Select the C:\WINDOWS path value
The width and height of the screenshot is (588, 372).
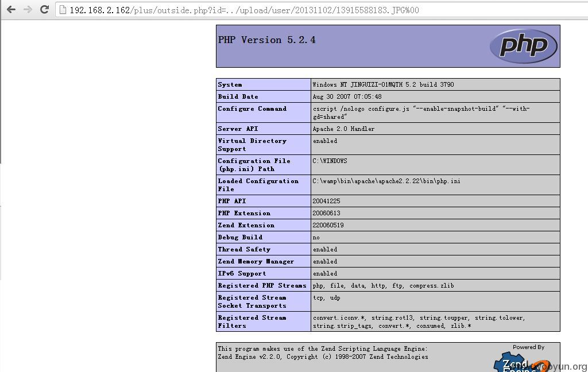tap(330, 161)
